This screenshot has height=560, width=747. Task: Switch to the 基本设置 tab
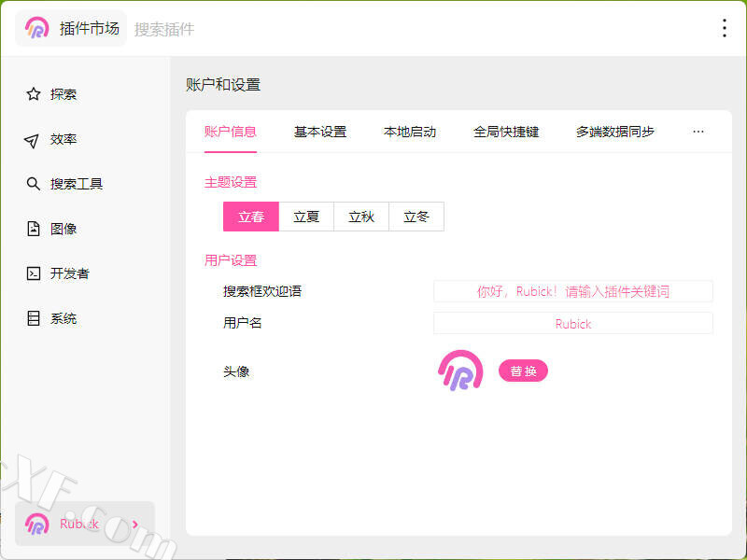click(320, 132)
